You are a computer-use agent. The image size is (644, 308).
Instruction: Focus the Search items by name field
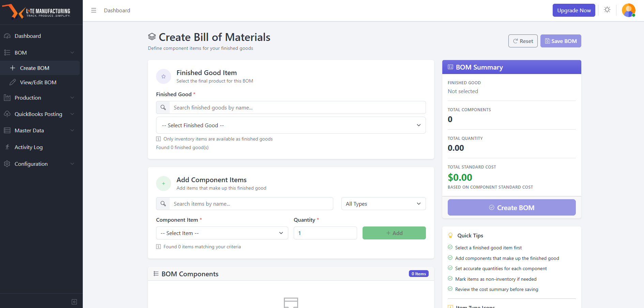click(x=251, y=204)
